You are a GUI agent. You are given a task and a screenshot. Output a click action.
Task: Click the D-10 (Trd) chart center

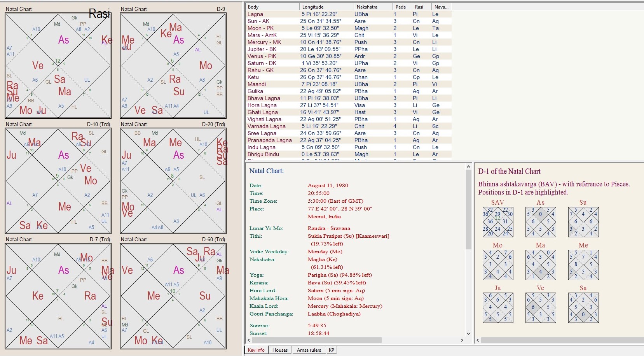[x=58, y=181]
